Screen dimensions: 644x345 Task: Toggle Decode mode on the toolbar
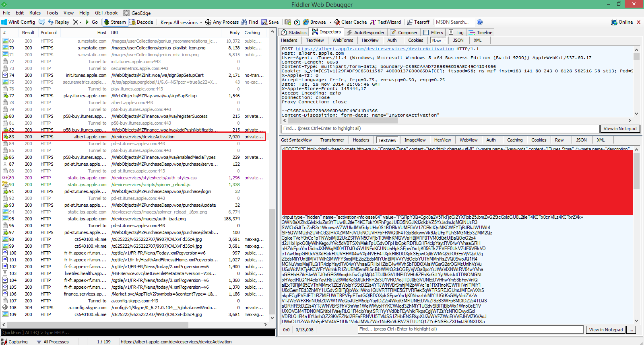[x=141, y=22]
